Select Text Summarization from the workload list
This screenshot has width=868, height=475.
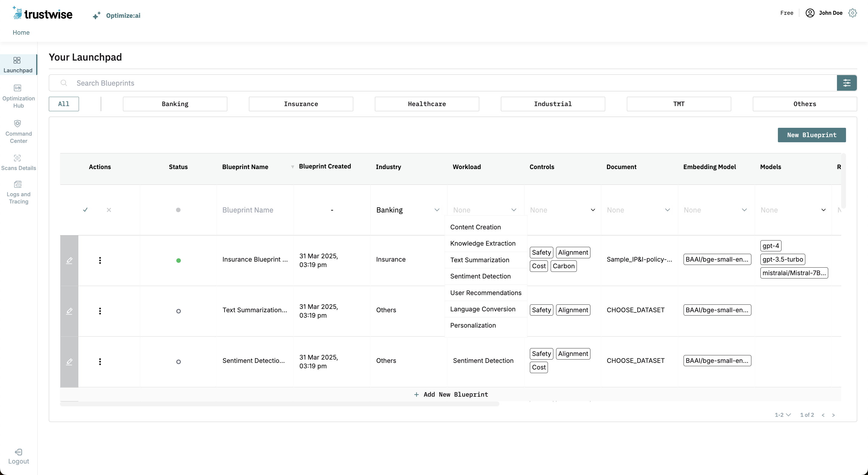[480, 260]
